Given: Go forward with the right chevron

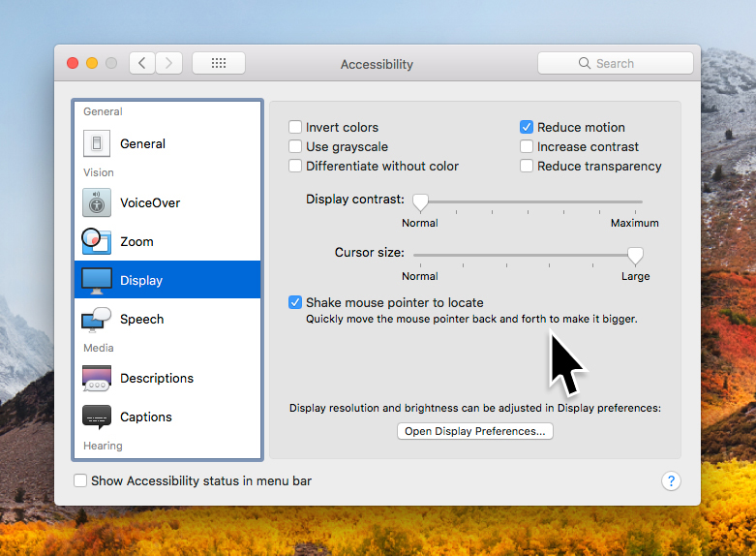Looking at the screenshot, I should [168, 63].
